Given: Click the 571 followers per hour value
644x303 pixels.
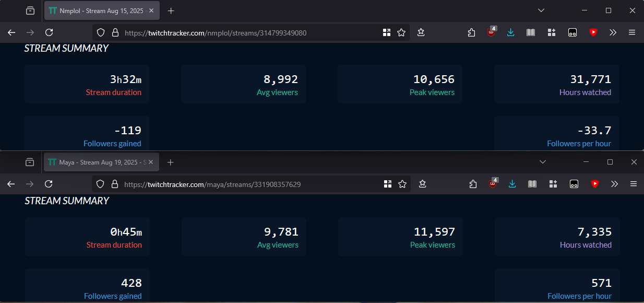Looking at the screenshot, I should (x=602, y=283).
